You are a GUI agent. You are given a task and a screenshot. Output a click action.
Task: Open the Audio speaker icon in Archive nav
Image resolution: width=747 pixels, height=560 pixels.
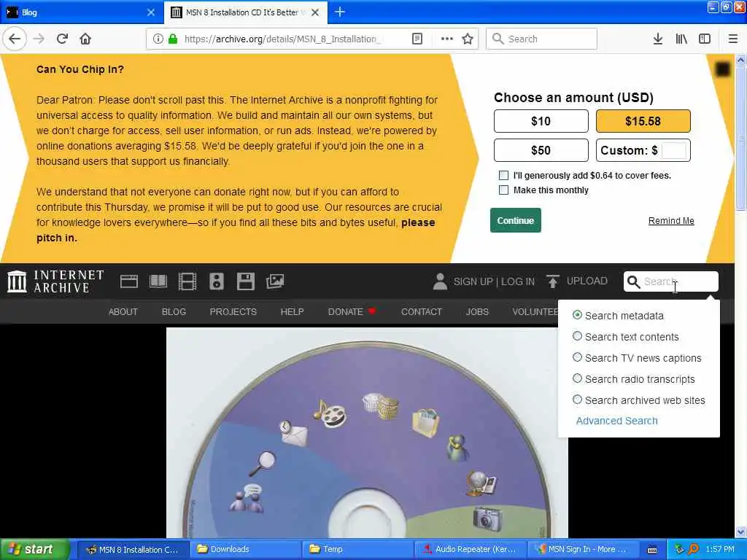[x=216, y=281]
